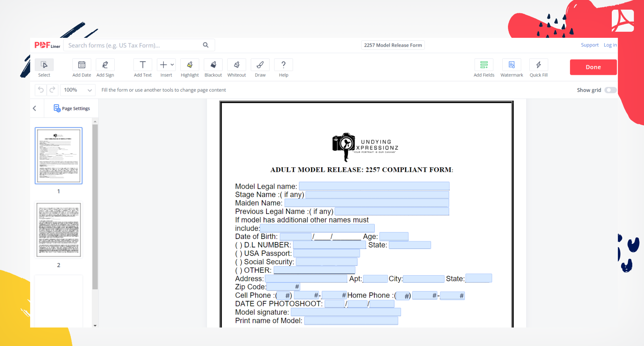This screenshot has width=644, height=346.
Task: Choose the Add Text tool
Action: point(143,65)
